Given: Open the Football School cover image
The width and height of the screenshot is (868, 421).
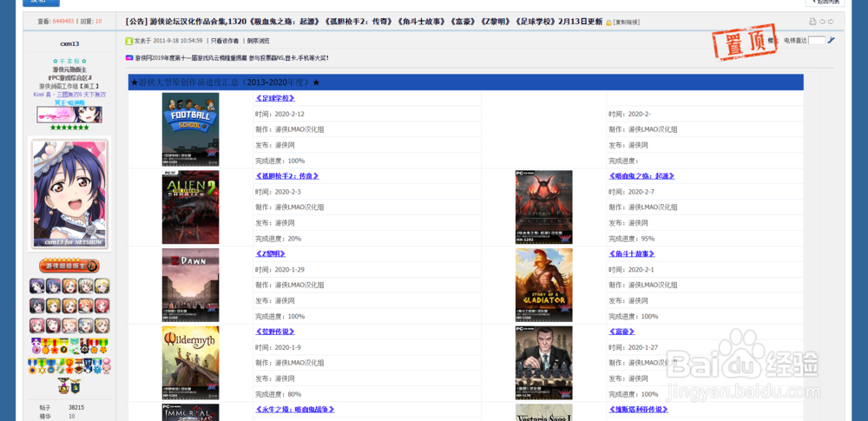Looking at the screenshot, I should (x=190, y=129).
